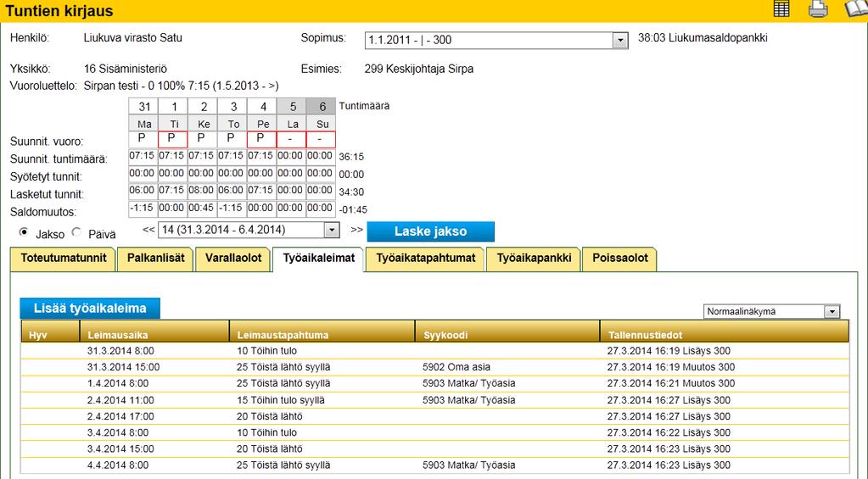868x479 pixels.
Task: Click the printer icon
Action: pos(818,8)
